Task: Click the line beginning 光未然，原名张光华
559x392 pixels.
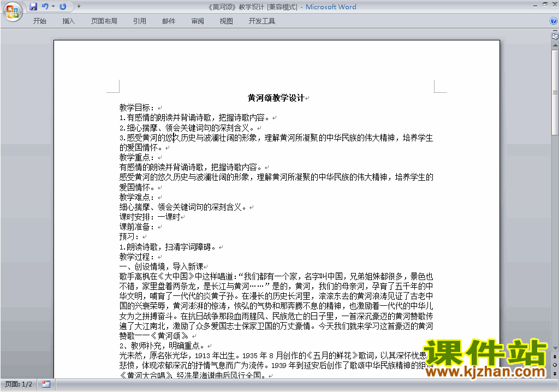Action: pyautogui.click(x=273, y=355)
